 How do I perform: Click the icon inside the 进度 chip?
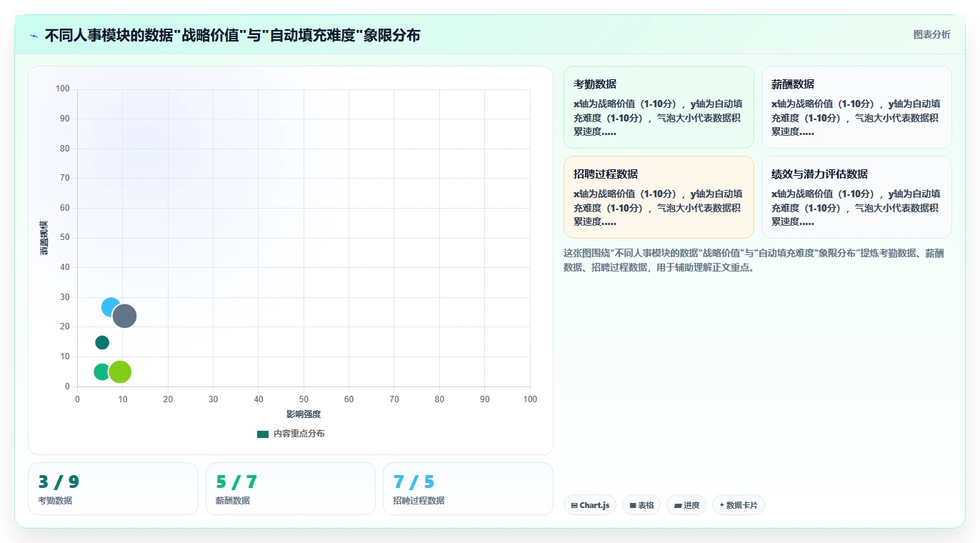(x=678, y=505)
